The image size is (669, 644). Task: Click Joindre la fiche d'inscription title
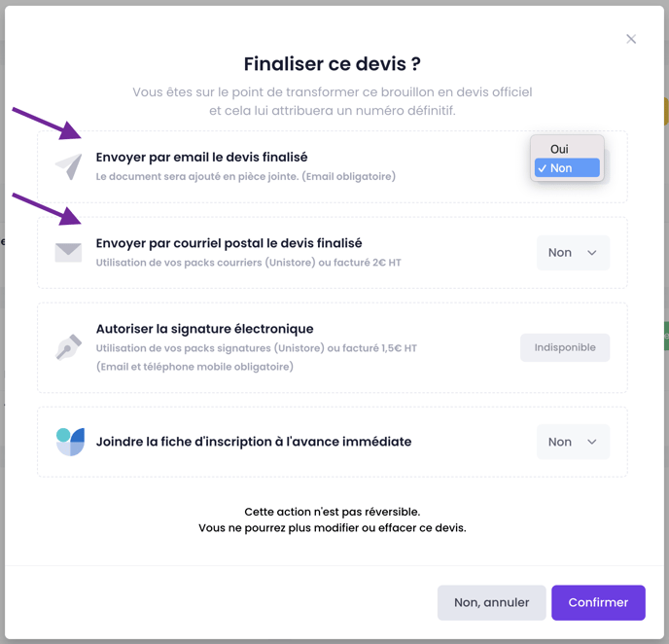point(254,442)
